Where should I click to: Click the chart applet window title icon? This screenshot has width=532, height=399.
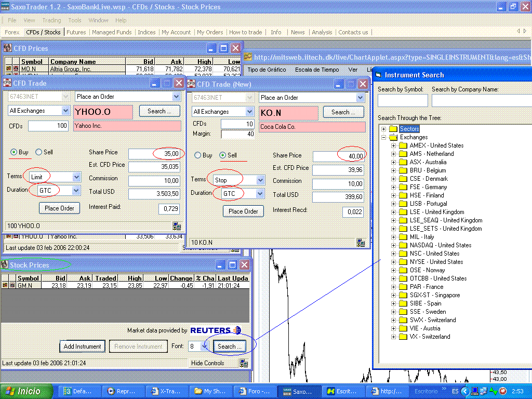(x=248, y=57)
